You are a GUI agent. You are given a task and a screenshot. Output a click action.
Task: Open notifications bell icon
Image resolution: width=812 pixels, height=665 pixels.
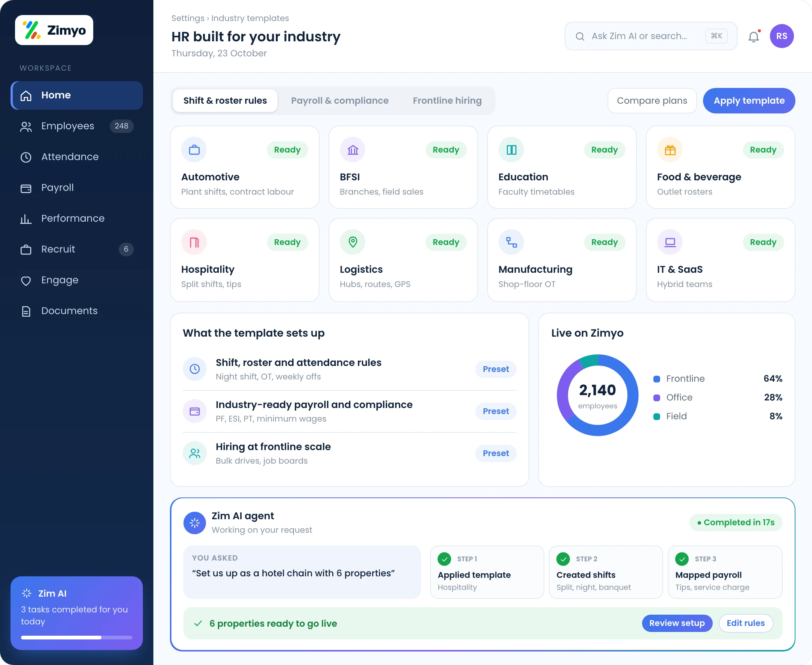click(x=753, y=36)
